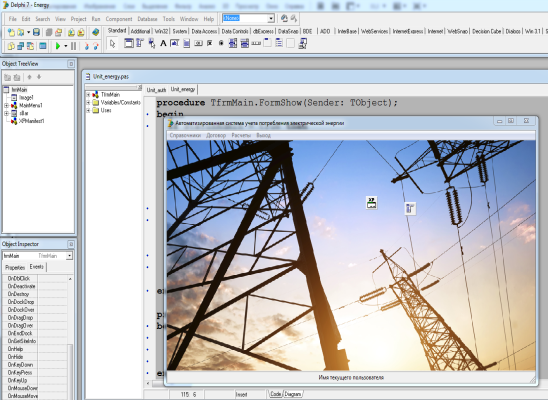548x401 pixels.
Task: Switch to the Additional palette tab
Action: point(140,31)
